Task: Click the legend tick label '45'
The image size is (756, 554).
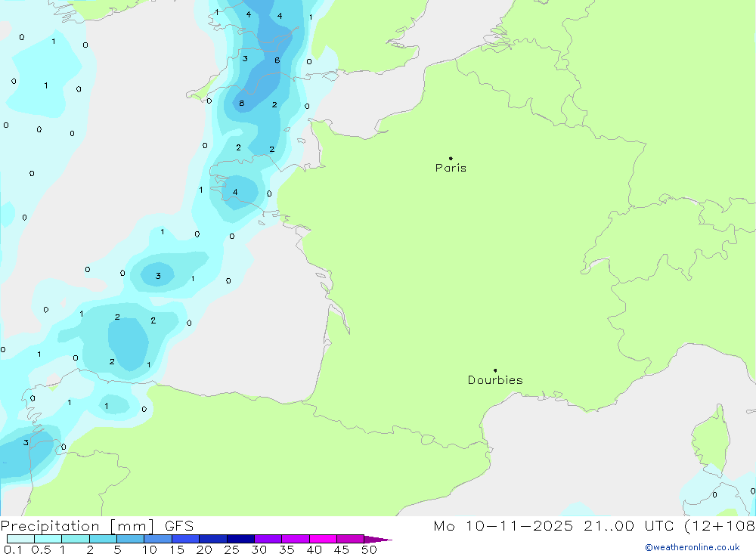Action: (342, 549)
